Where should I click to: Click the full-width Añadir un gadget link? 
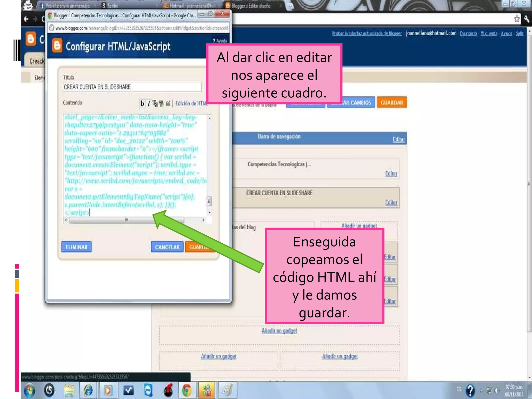(279, 330)
